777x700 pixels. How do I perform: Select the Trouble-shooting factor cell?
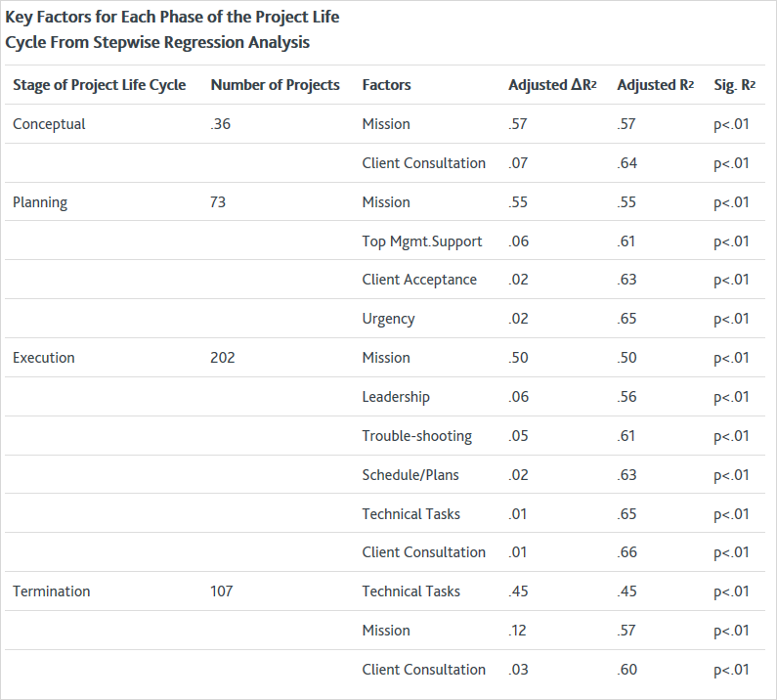pos(416,436)
